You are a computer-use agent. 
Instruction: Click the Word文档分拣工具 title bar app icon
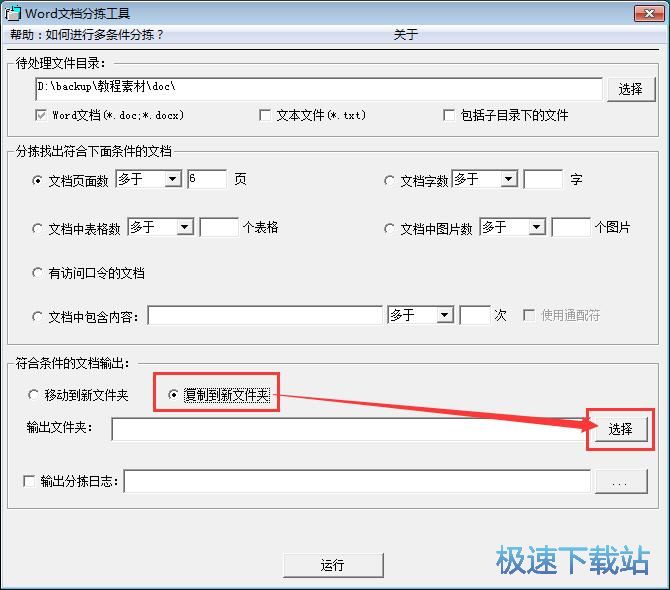point(12,13)
